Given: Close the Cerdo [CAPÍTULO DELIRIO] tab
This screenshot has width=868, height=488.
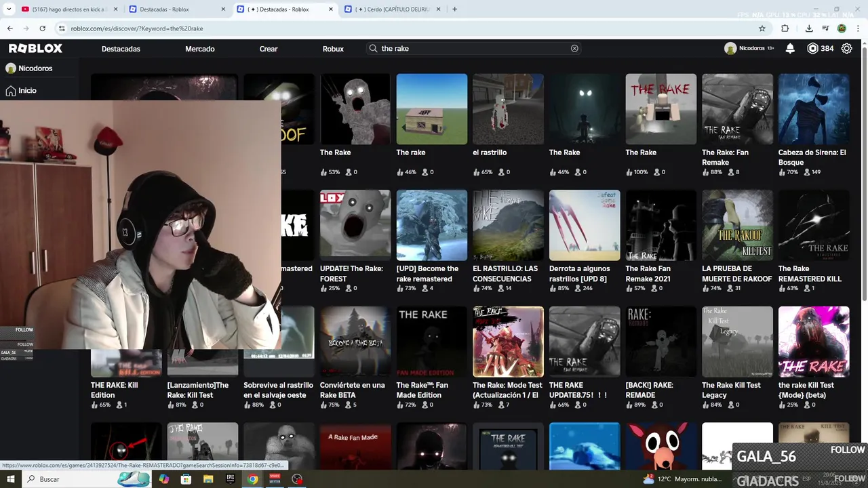Looking at the screenshot, I should (x=438, y=9).
